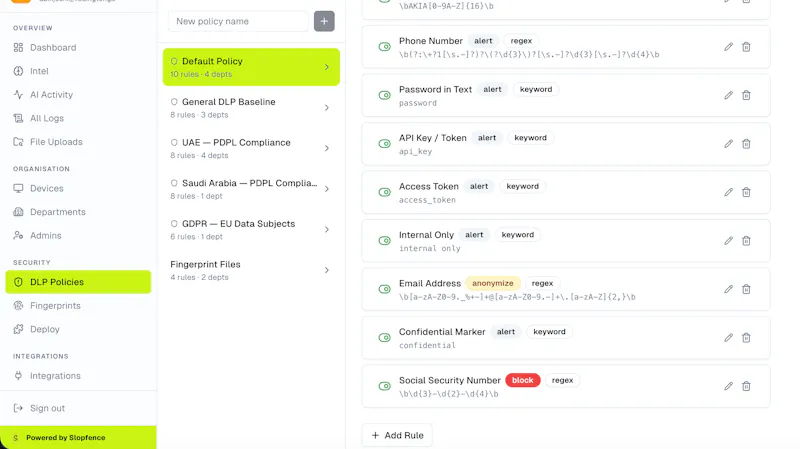Go to AI Activity
This screenshot has height=449, width=800.
[x=78, y=94]
